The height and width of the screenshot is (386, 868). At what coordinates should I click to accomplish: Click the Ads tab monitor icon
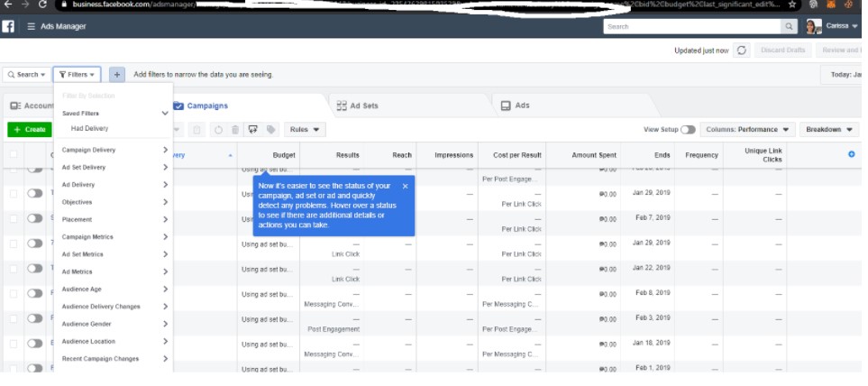coord(506,106)
